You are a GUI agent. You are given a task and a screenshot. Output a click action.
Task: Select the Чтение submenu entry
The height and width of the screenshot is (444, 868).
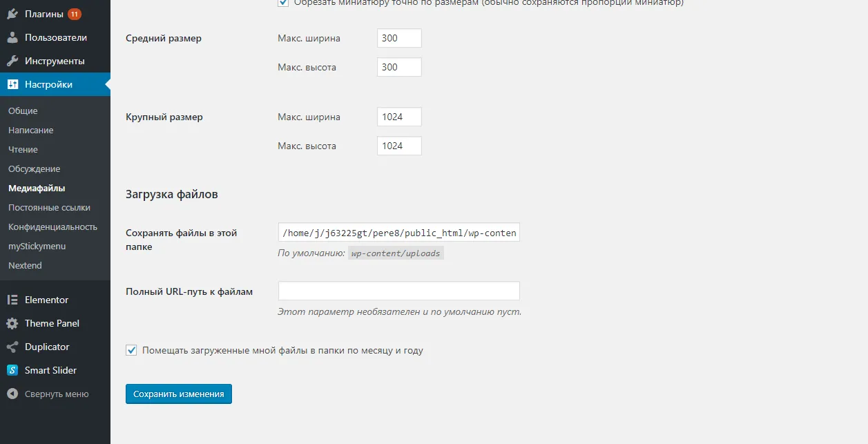tap(23, 149)
